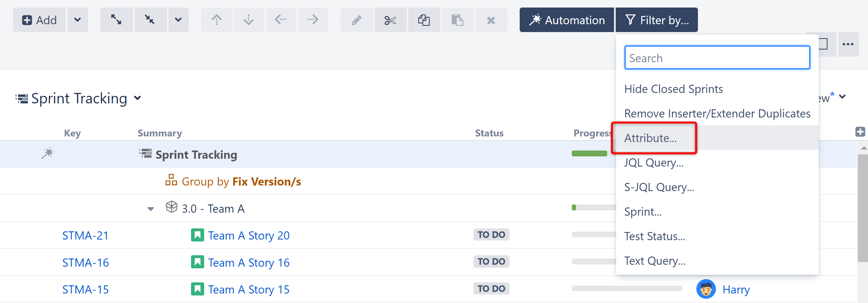
Task: Click the add column plus icon
Action: click(859, 132)
